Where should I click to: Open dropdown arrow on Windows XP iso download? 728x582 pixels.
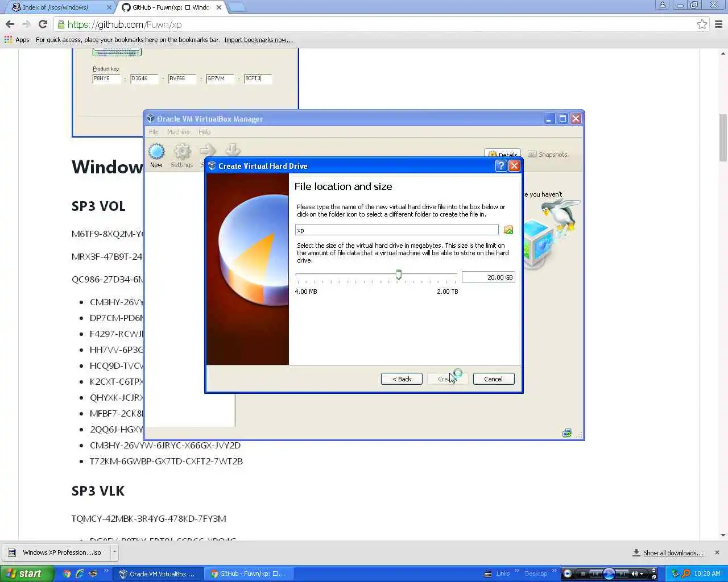[x=114, y=552]
